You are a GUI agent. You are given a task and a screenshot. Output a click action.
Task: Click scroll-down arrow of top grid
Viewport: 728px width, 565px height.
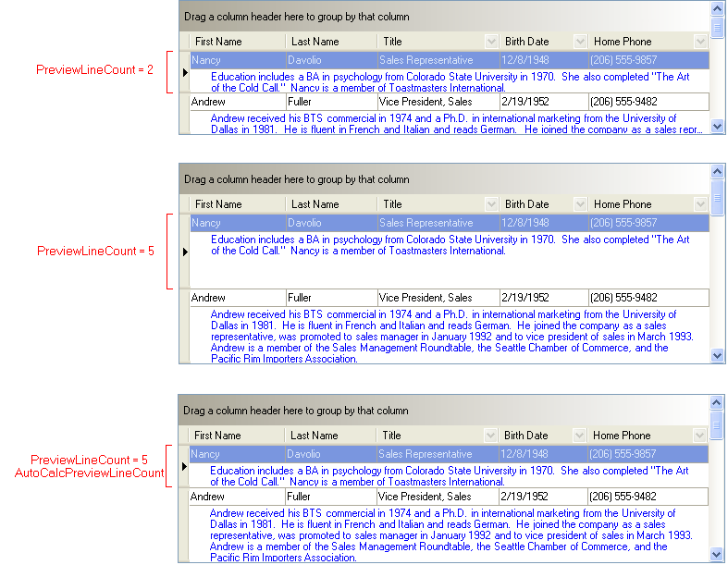[717, 126]
